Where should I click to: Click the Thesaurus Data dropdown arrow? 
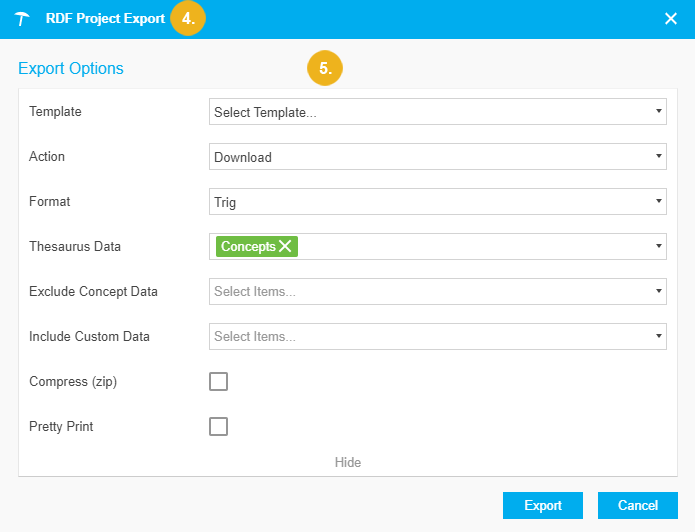(658, 246)
